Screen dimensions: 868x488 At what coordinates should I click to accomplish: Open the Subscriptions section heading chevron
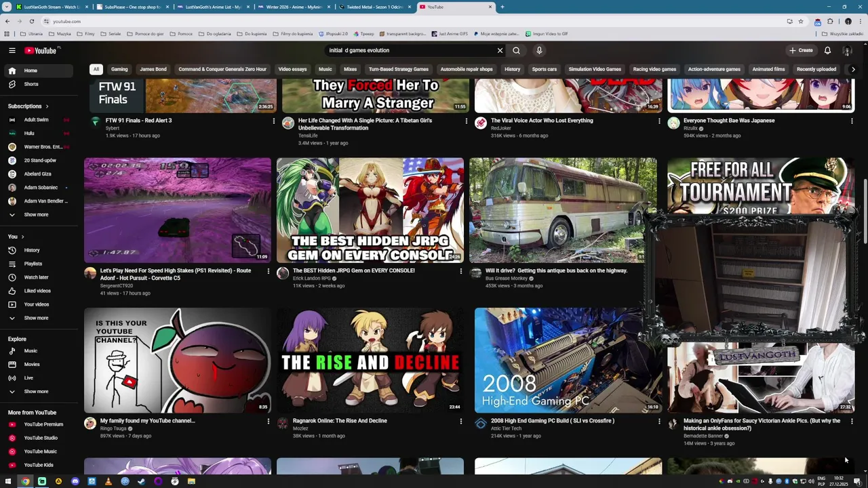(47, 106)
